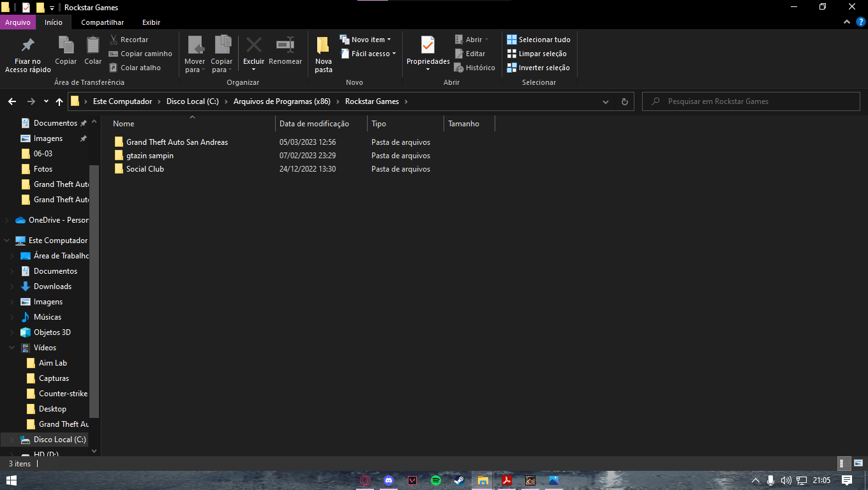Viewport: 868px width, 490px height.
Task: Click the Copiar ribbon button
Action: pos(66,51)
